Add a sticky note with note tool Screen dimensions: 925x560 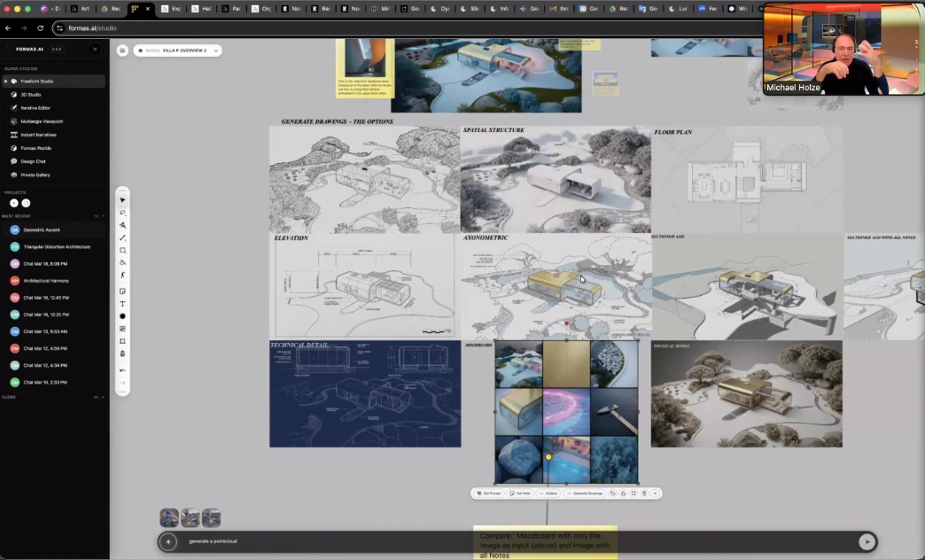tap(123, 291)
